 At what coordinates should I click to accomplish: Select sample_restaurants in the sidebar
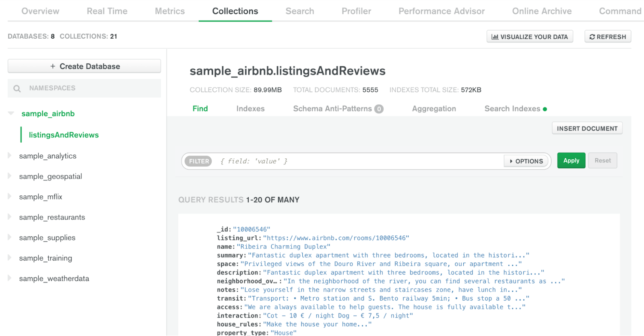(x=52, y=217)
